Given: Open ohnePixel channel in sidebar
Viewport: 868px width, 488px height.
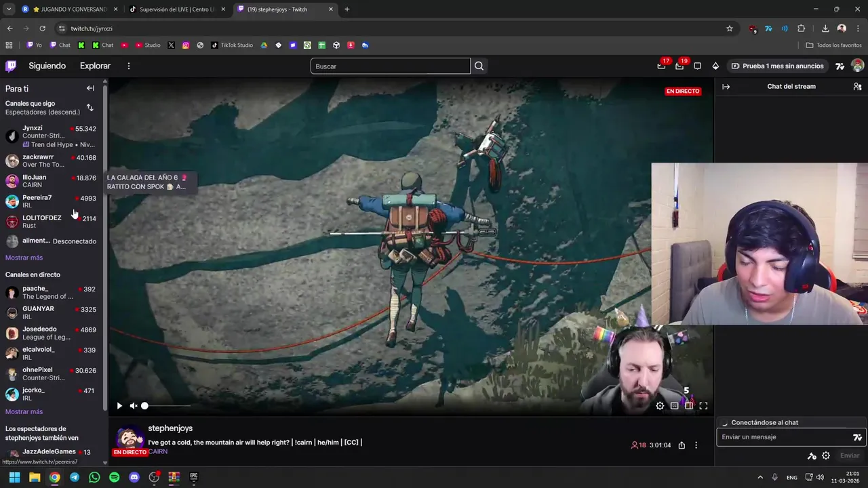Looking at the screenshot, I should pyautogui.click(x=52, y=374).
